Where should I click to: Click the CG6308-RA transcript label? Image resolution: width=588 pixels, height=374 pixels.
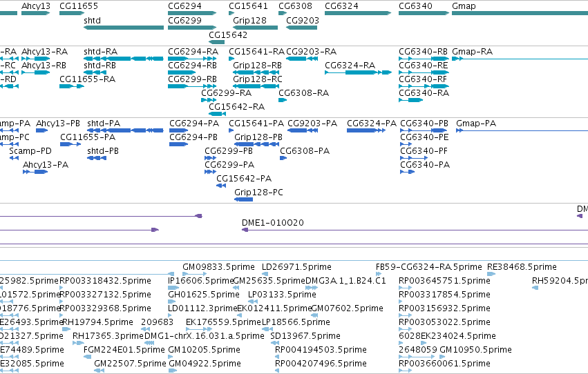coord(304,93)
